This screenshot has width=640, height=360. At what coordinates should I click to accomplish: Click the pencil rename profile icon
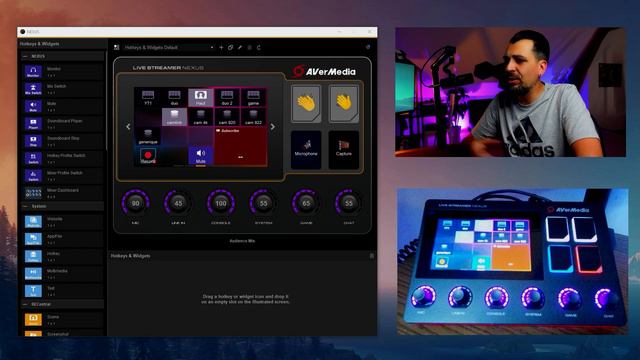point(240,47)
